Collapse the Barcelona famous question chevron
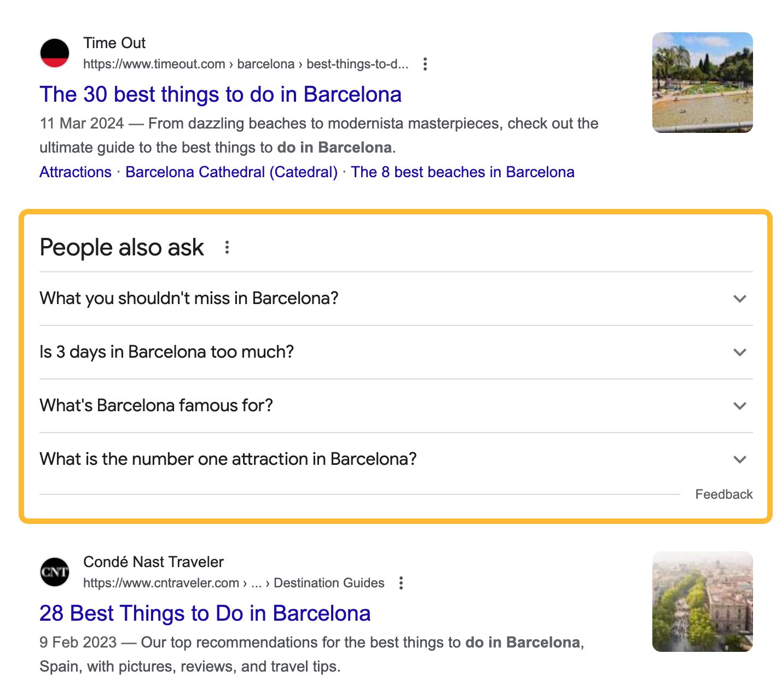Viewport: 776px width, 700px height. 740,406
